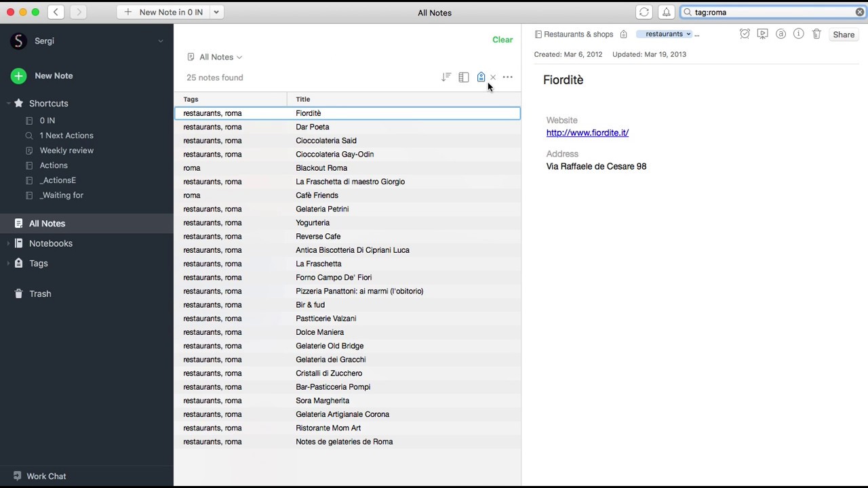
Task: Click the Share button
Action: coord(844,35)
